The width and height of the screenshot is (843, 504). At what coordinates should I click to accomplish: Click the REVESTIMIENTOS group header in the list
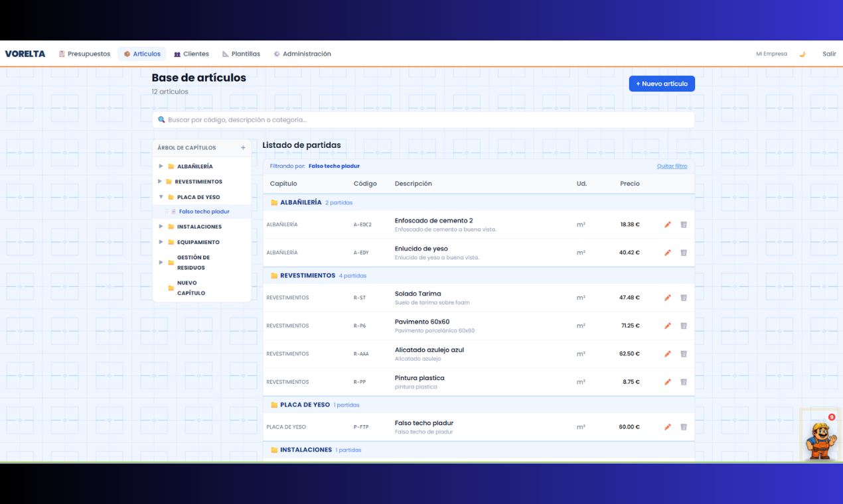click(479, 275)
